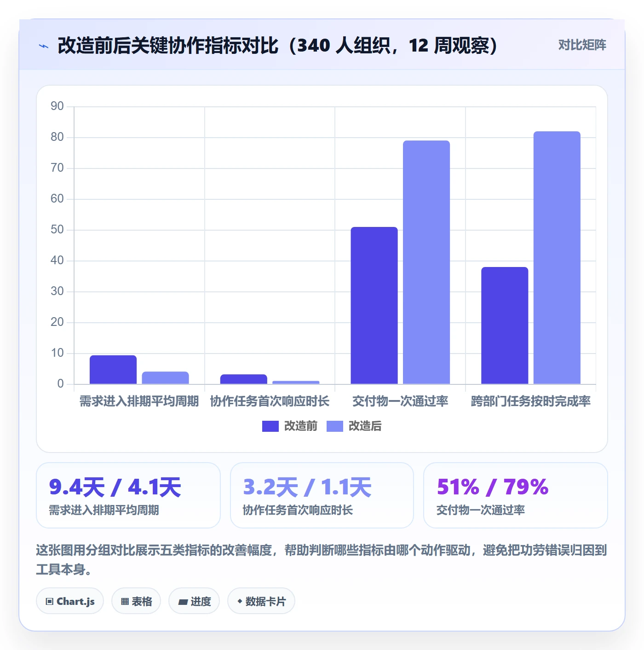Click the lightning bolt icon beside the title

[44, 46]
